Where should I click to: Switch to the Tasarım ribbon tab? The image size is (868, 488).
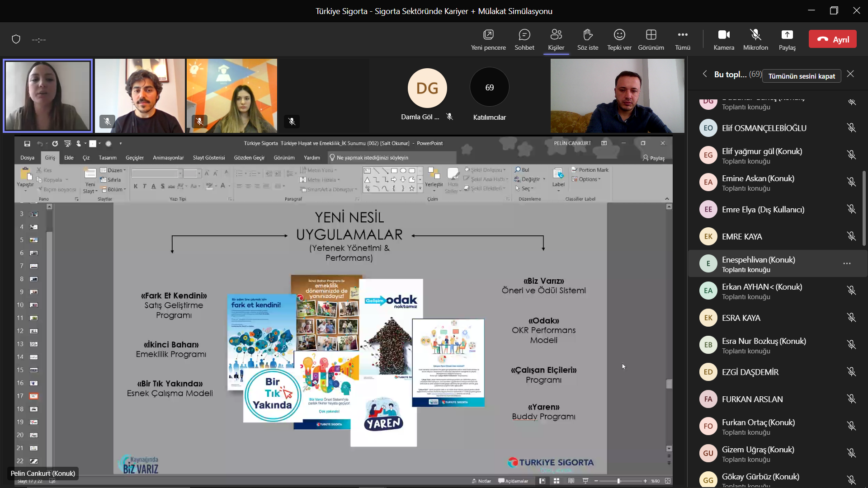point(108,158)
